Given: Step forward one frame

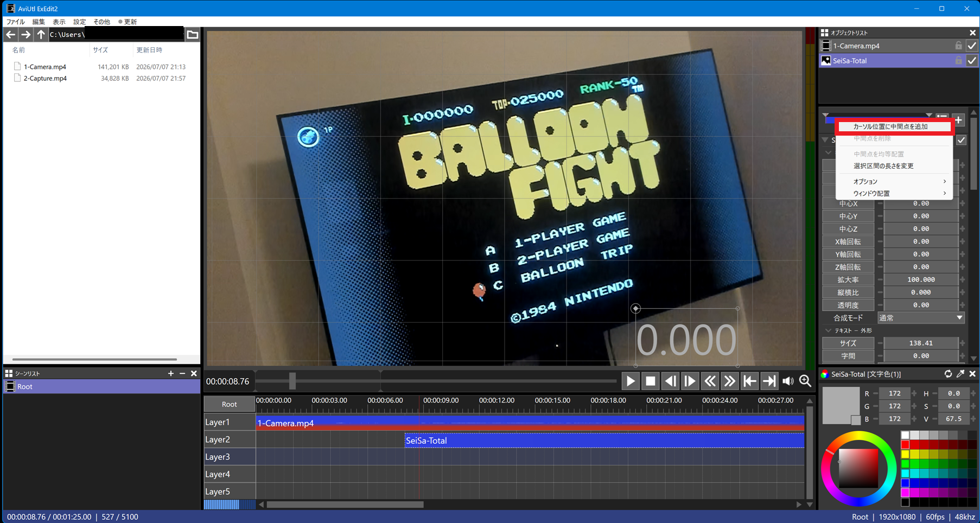Looking at the screenshot, I should click(x=690, y=381).
